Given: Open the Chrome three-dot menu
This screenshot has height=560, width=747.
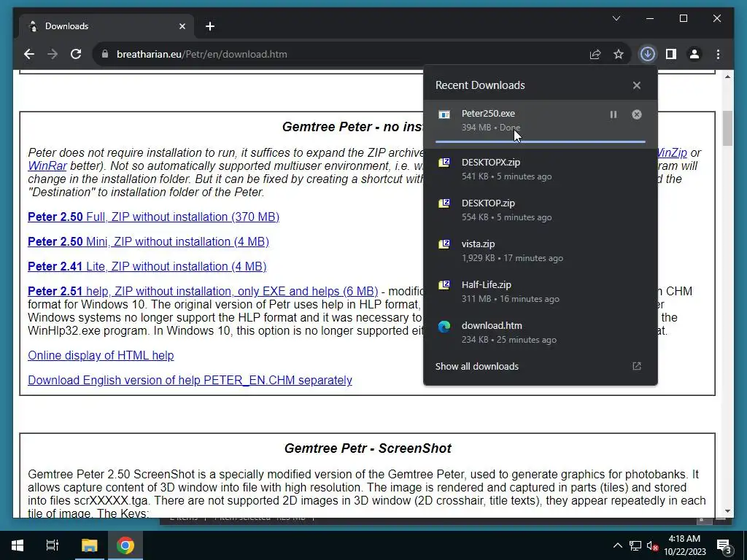Looking at the screenshot, I should tap(718, 54).
